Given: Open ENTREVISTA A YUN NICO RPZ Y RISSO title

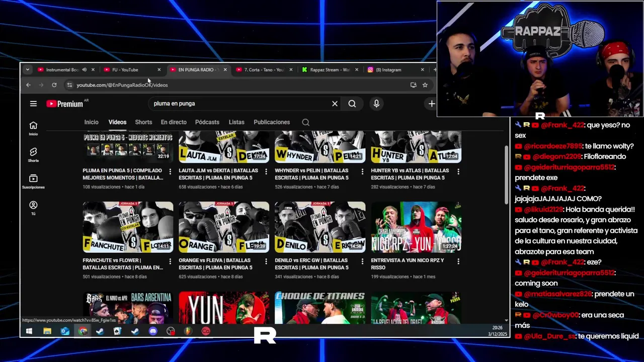Looking at the screenshot, I should [408, 264].
